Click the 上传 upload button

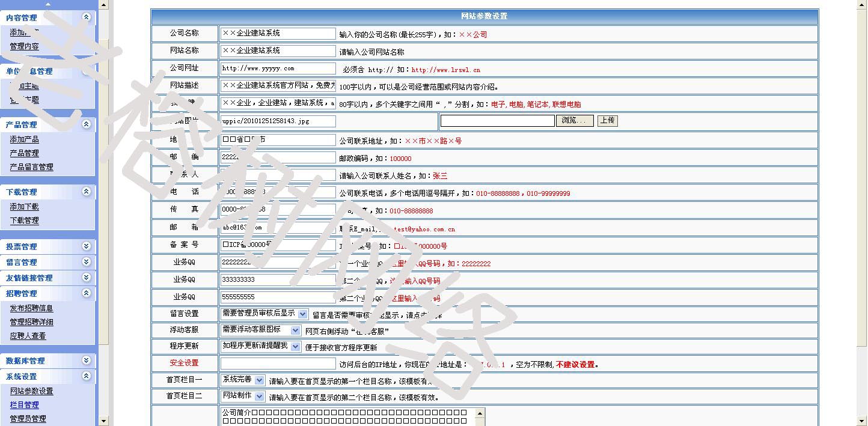coord(607,121)
